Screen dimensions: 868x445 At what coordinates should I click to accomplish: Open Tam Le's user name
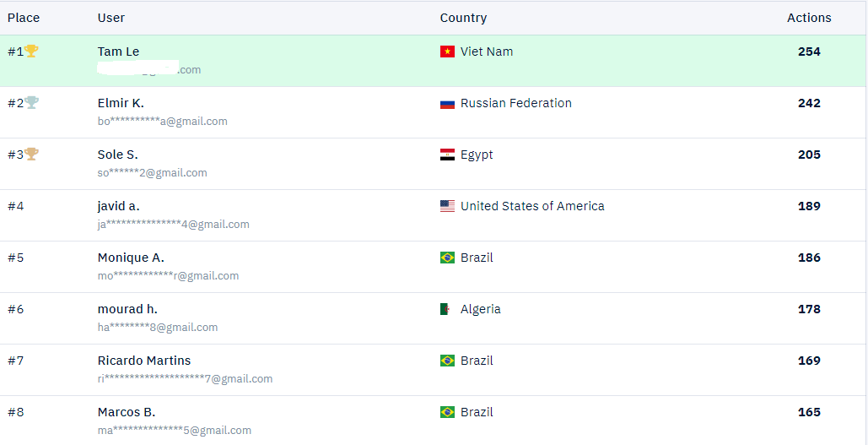click(x=119, y=52)
